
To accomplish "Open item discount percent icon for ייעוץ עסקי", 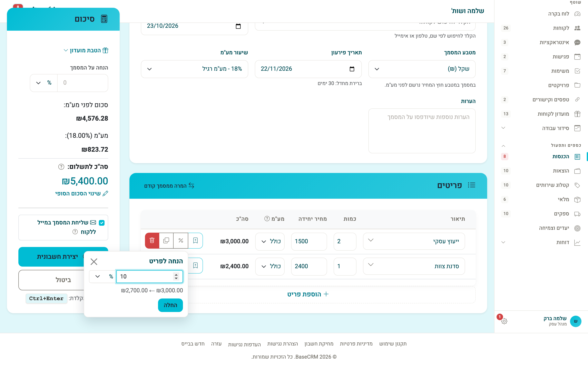I will pyautogui.click(x=180, y=240).
